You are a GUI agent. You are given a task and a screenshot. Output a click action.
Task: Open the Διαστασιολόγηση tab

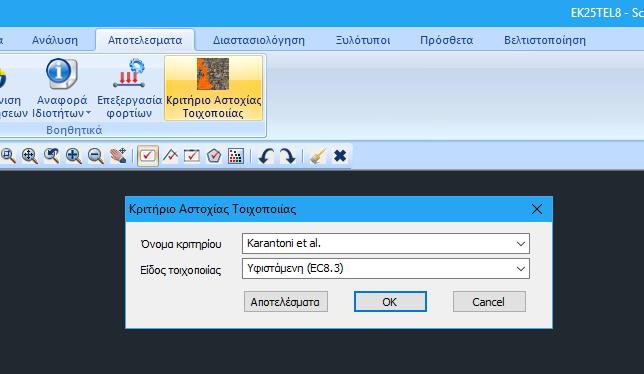pos(259,40)
